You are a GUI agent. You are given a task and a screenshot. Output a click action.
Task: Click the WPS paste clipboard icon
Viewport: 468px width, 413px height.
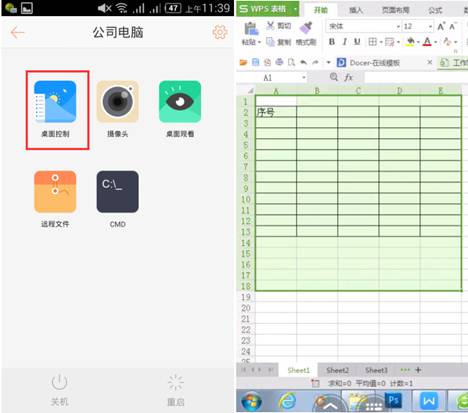coord(251,29)
